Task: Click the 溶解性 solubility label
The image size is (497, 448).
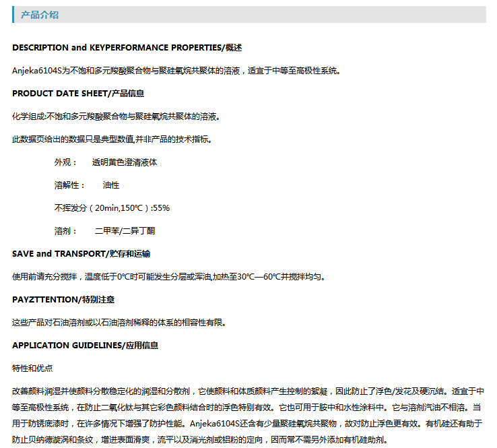Action: click(x=69, y=185)
